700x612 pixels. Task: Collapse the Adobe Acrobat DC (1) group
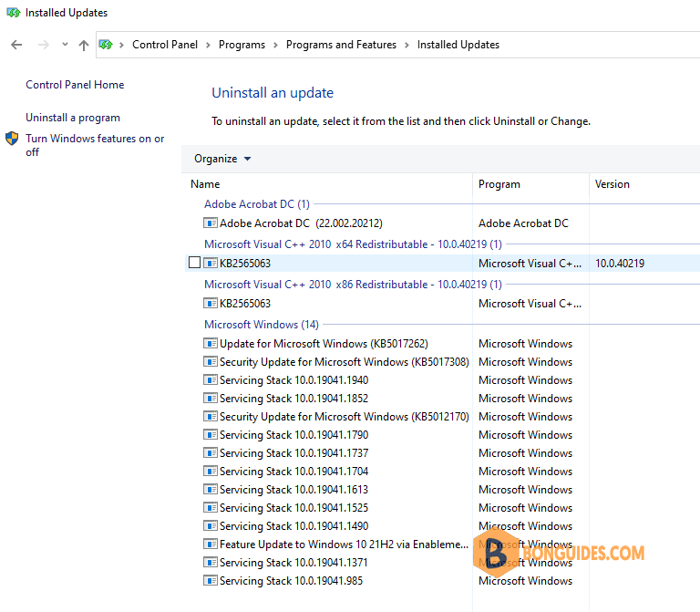tap(257, 204)
